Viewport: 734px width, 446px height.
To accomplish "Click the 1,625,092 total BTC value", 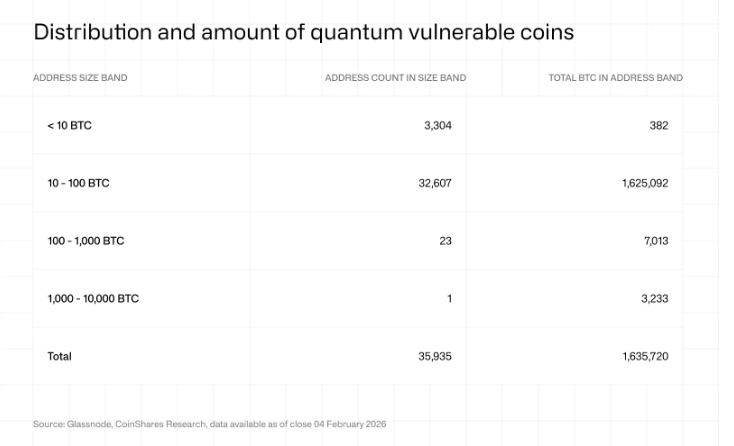I will click(645, 183).
